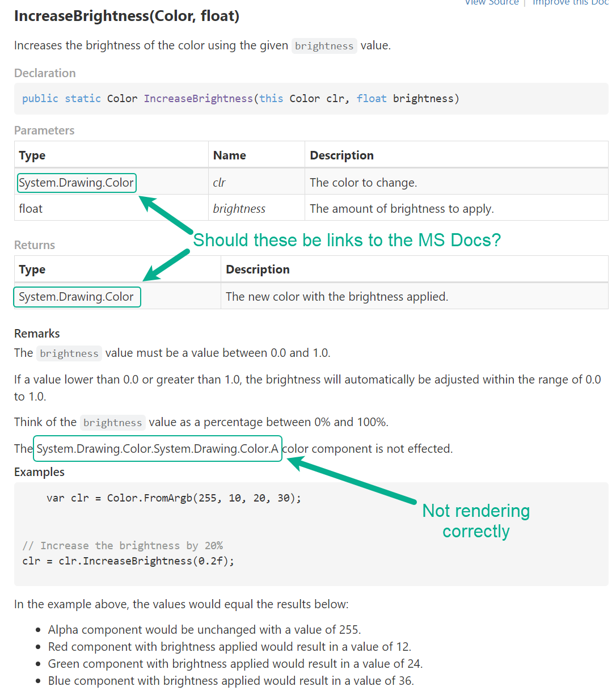This screenshot has height=699, width=616.
Task: Click the sentence 'Think of the brightness value as a percentage'
Action: click(x=201, y=422)
